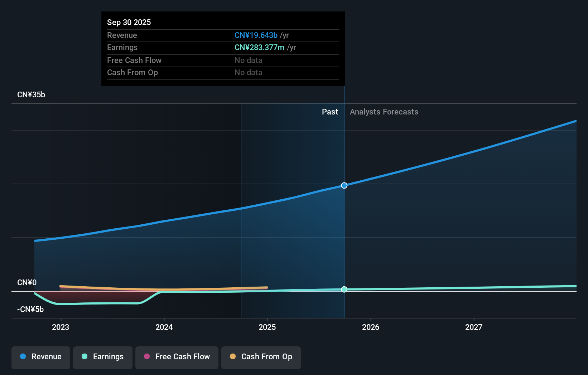Expand the Sep 30 2025 tooltip panel
The image size is (588, 375).
223,48
